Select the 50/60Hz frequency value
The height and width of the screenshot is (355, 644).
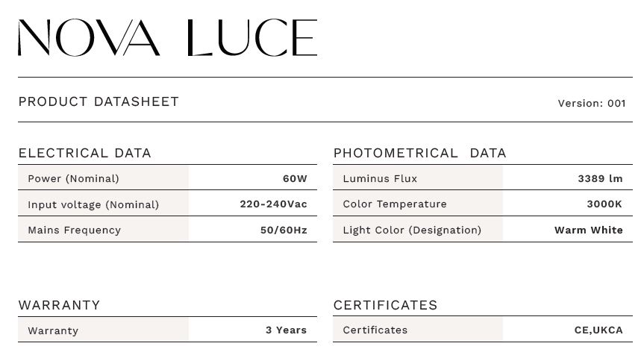284,230
